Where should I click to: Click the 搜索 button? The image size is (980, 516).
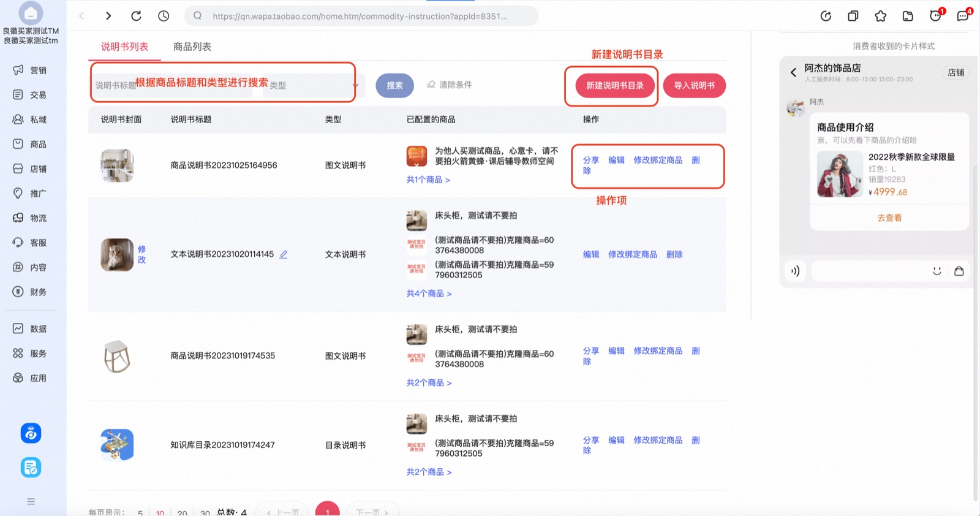point(394,85)
